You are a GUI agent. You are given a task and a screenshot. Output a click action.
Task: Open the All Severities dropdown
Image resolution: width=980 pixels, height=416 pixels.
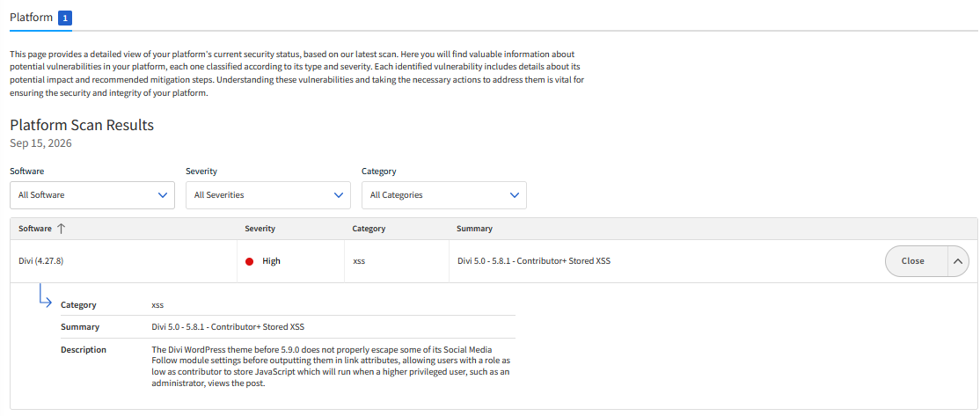click(x=268, y=195)
